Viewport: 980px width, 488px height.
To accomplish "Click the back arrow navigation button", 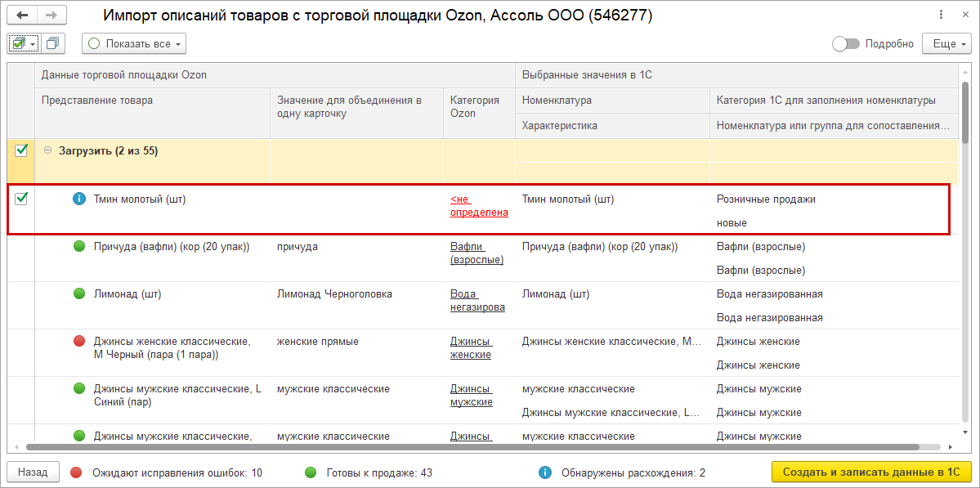I will (x=22, y=16).
